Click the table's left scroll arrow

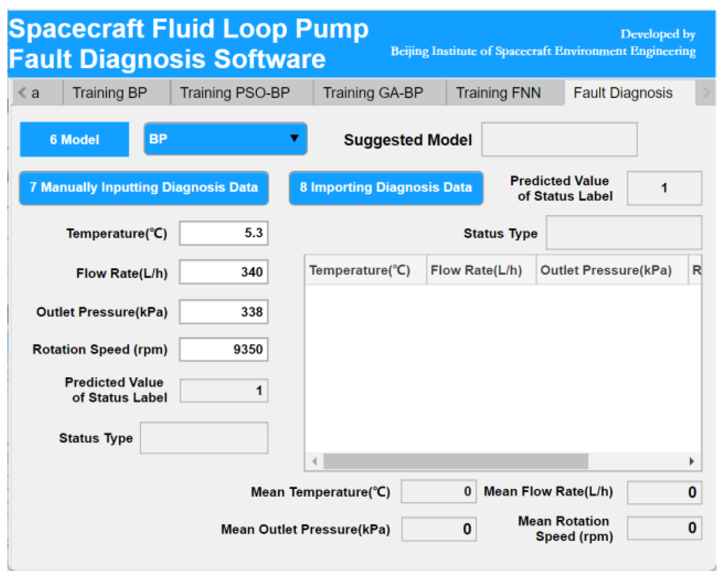pyautogui.click(x=314, y=461)
